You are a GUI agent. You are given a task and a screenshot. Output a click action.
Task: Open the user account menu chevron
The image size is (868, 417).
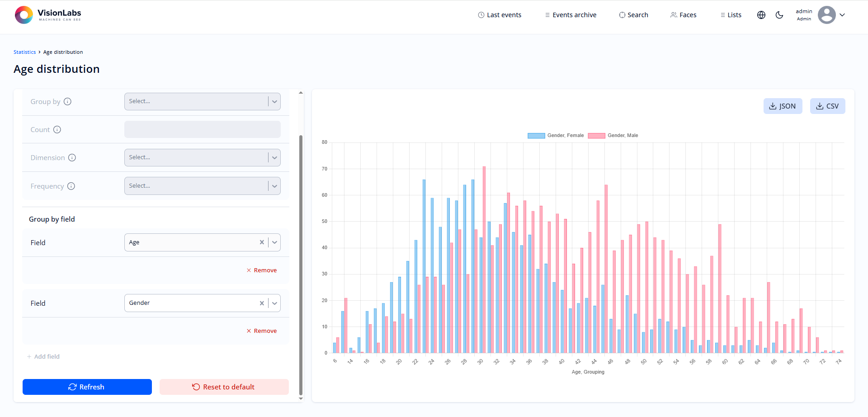(x=842, y=15)
